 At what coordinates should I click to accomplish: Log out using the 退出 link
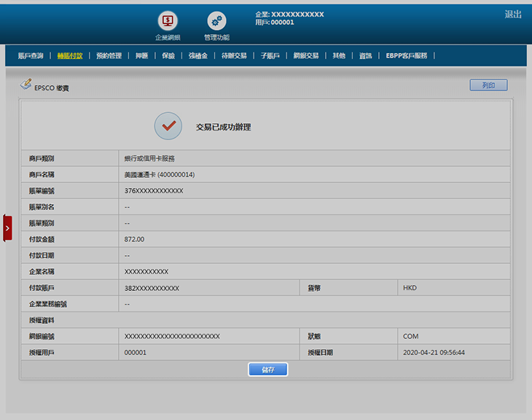click(x=513, y=15)
